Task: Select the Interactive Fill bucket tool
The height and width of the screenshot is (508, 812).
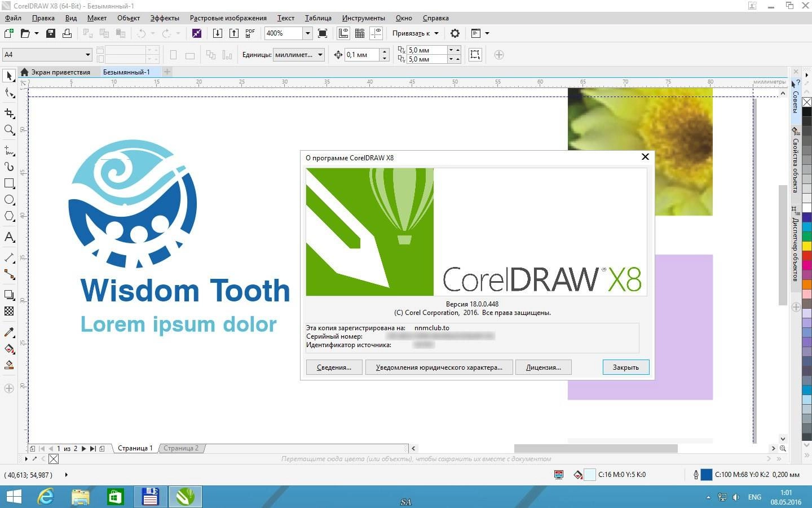Action: pyautogui.click(x=9, y=348)
